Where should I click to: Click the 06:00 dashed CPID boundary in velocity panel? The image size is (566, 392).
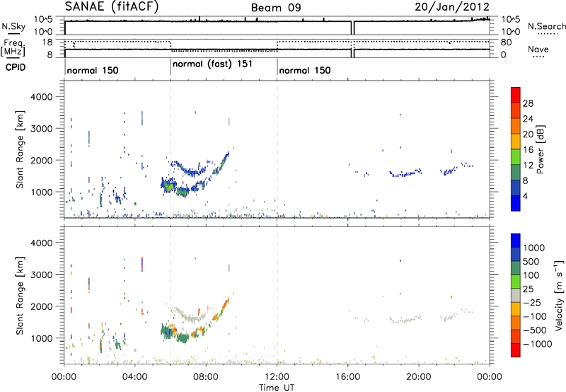pyautogui.click(x=171, y=295)
